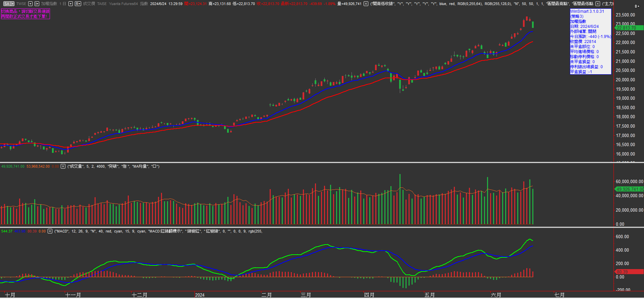Open the SA mode dropdown
The width and height of the screenshot is (644, 299).
[9, 4]
